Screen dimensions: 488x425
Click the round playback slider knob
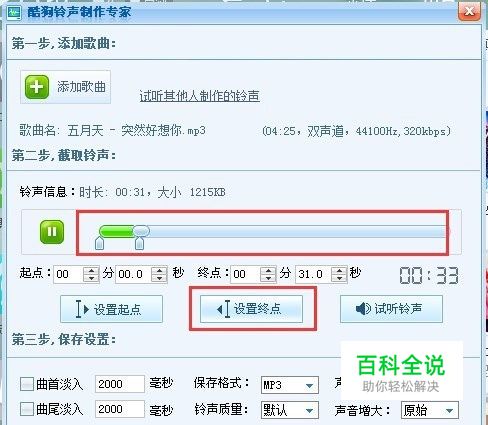tap(141, 231)
